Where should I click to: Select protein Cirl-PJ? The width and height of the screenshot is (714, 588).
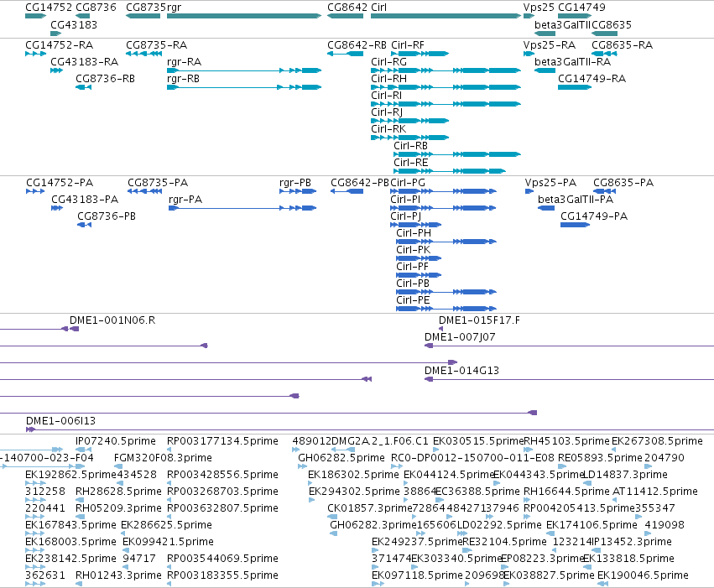(405, 216)
